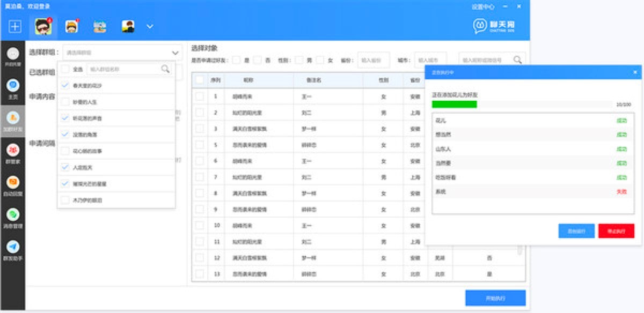Toggle the 全选 checkbox in the group list
The image size is (644, 313).
tap(65, 69)
